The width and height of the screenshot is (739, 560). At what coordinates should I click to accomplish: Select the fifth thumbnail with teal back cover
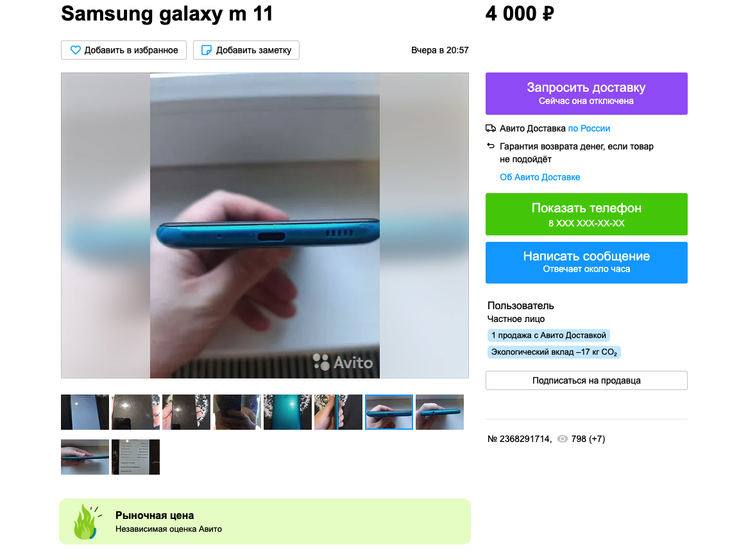click(287, 412)
